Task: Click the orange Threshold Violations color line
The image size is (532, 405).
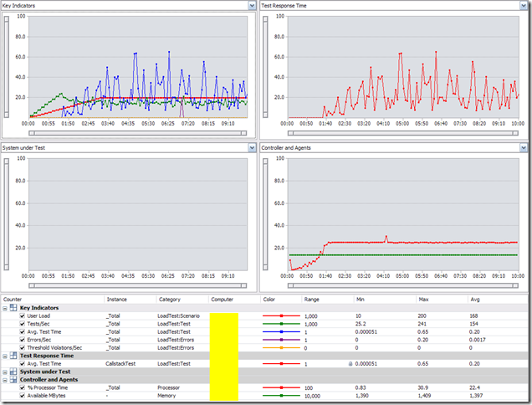Action: (x=281, y=347)
